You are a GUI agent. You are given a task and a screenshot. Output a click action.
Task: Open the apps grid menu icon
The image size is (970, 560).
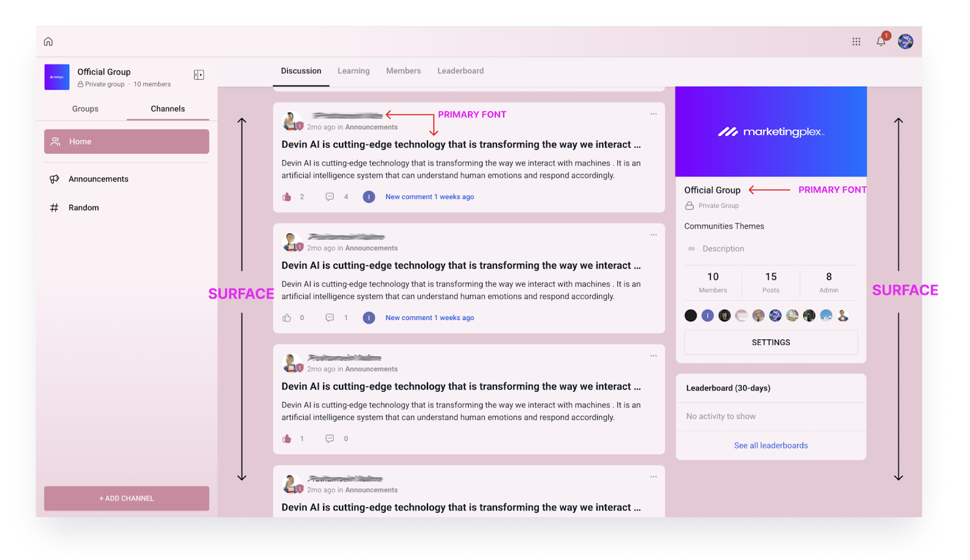click(x=856, y=42)
